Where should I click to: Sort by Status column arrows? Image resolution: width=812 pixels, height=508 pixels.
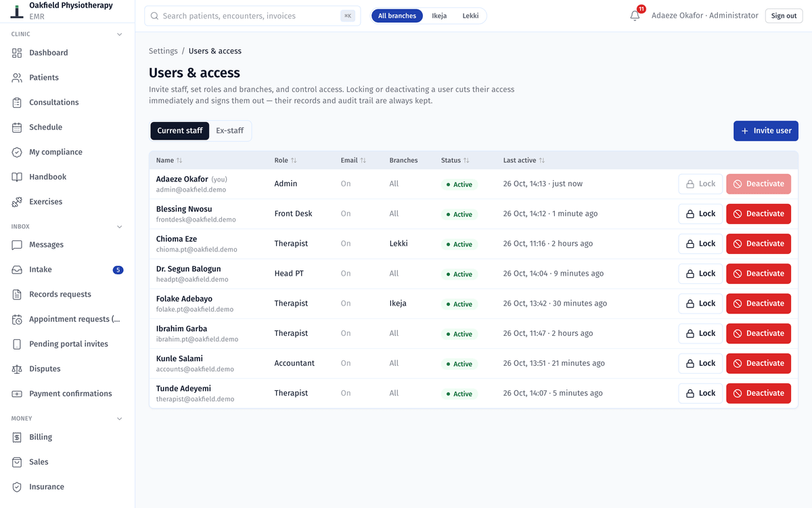(466, 161)
